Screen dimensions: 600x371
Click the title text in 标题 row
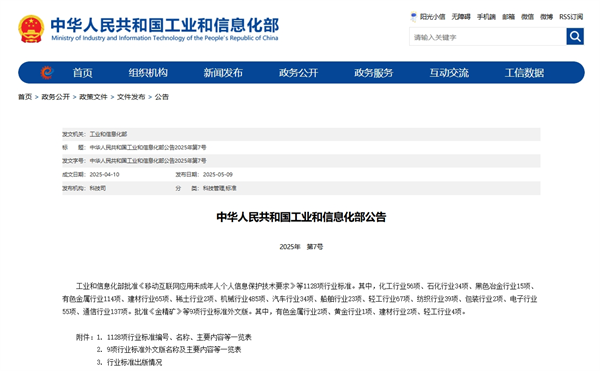click(x=148, y=148)
